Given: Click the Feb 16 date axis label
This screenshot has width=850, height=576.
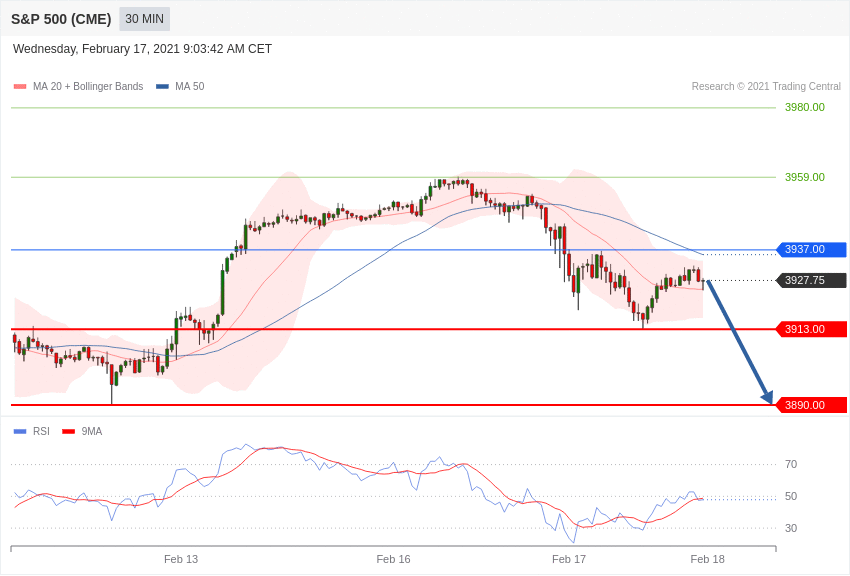Looking at the screenshot, I should click(393, 559).
